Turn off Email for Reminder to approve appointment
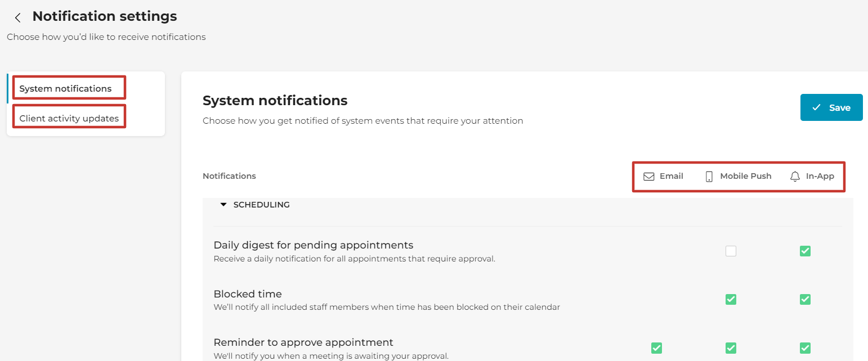The width and height of the screenshot is (868, 361). coord(656,348)
